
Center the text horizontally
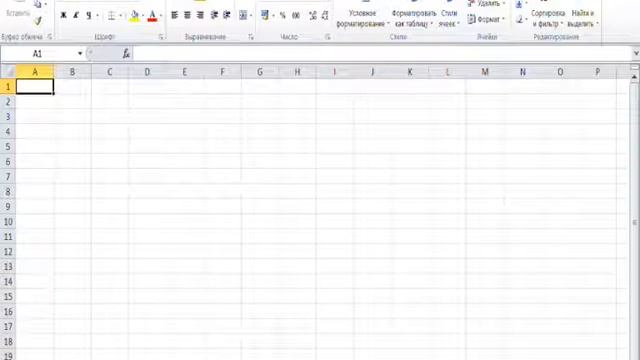pyautogui.click(x=187, y=16)
